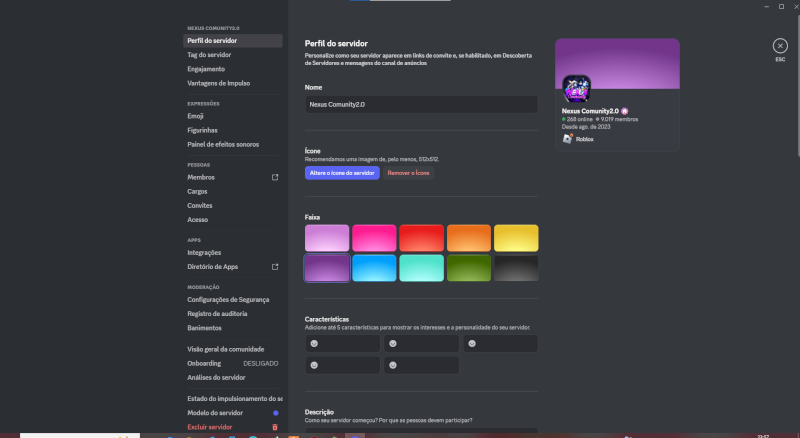Click the emoji icon in the fifth Características field
This screenshot has height=438, width=800.
click(x=393, y=366)
